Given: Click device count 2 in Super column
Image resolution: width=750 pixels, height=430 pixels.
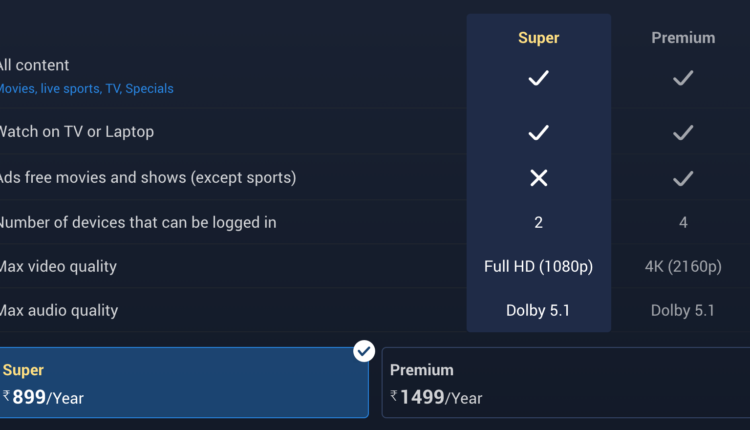Looking at the screenshot, I should pos(538,222).
